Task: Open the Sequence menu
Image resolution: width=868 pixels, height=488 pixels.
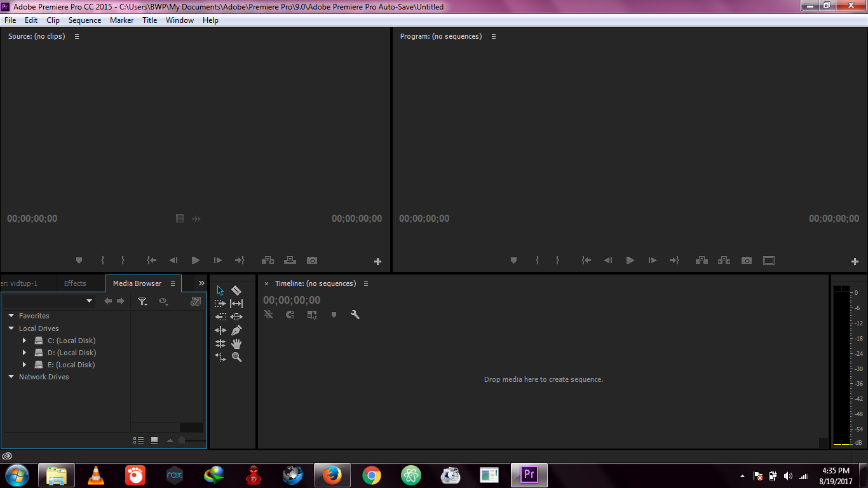Action: (85, 20)
